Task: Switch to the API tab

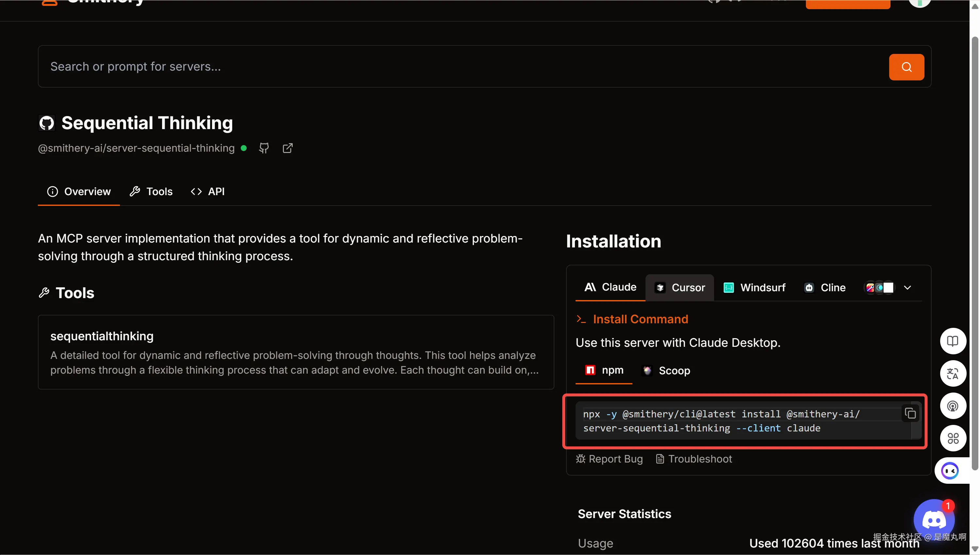Action: tap(207, 191)
